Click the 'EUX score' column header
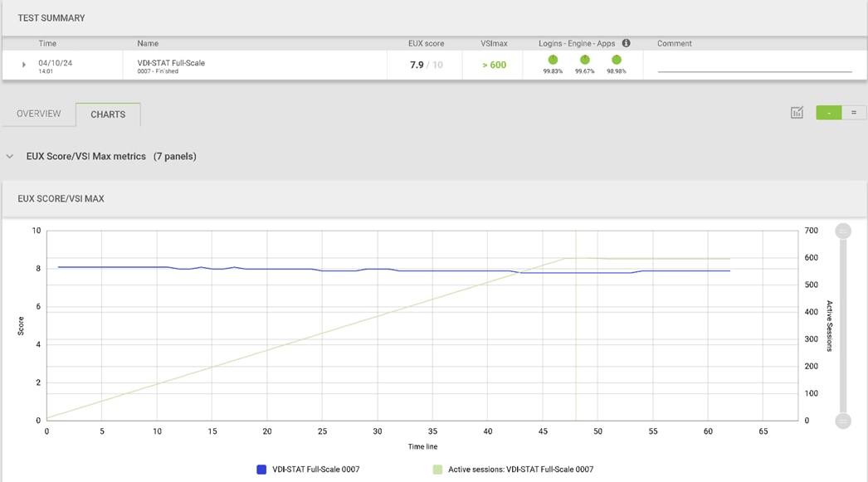Image resolution: width=868 pixels, height=482 pixels. point(427,43)
